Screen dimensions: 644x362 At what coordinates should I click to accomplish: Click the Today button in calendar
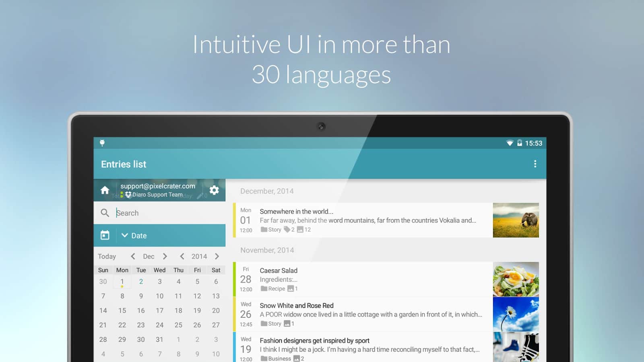[x=107, y=256]
